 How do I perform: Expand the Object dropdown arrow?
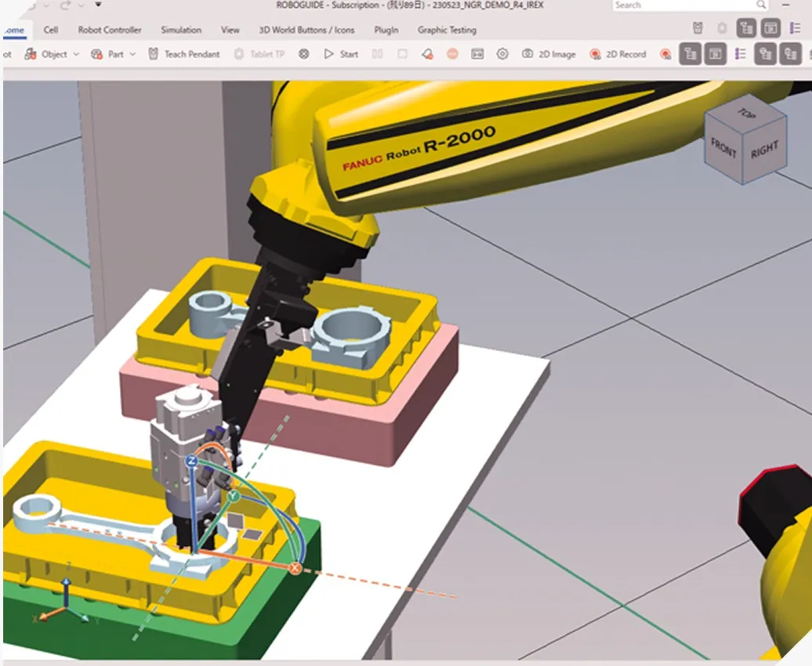pos(76,54)
